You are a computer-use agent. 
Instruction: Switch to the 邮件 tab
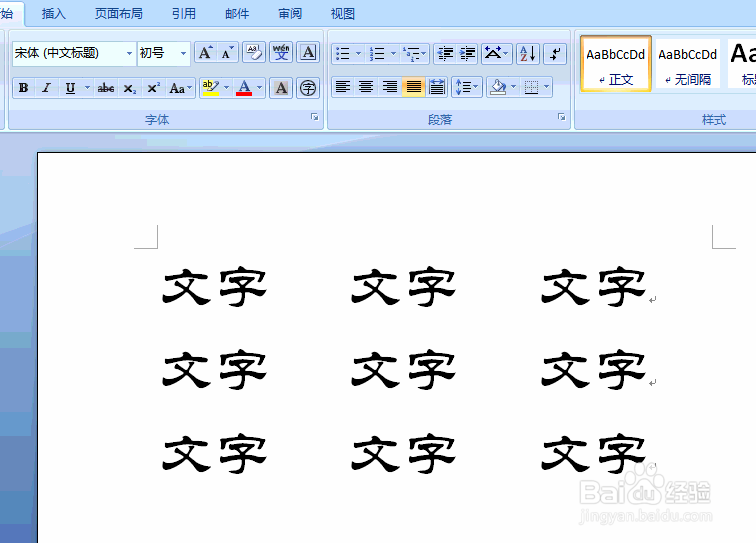tap(237, 14)
